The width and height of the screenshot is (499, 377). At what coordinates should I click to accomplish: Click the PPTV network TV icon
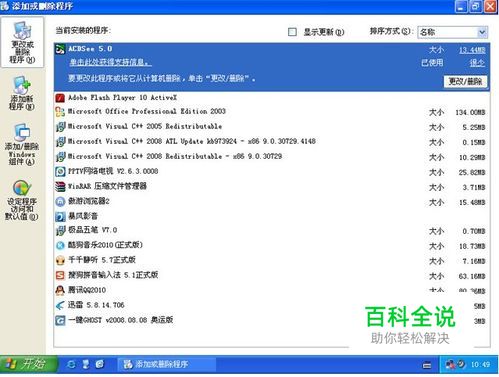pyautogui.click(x=60, y=172)
